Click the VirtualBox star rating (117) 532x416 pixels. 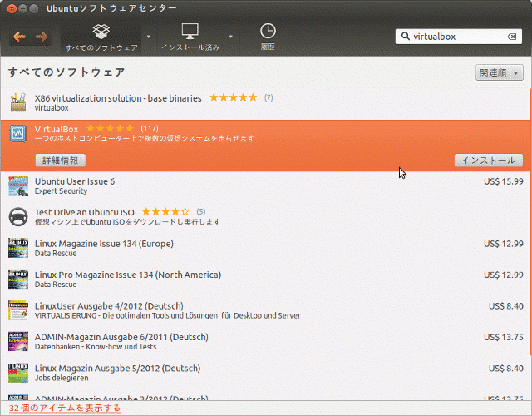pos(110,129)
